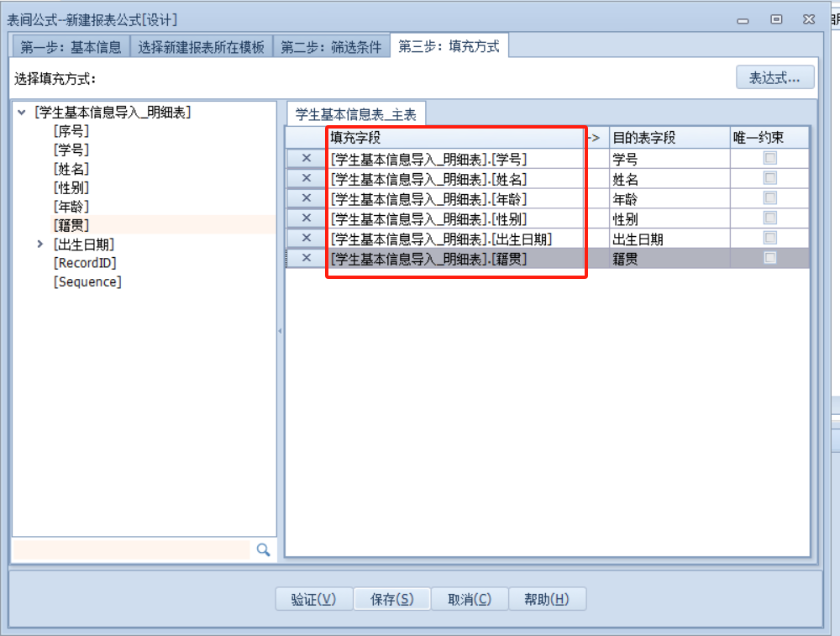Enable unique constraint for 学号

[x=769, y=158]
